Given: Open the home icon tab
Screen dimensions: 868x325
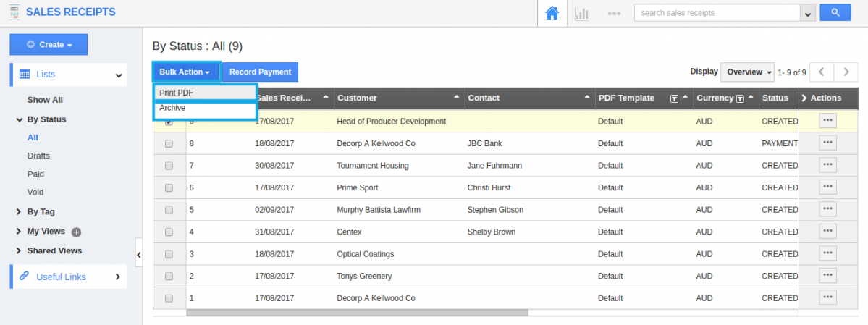Looking at the screenshot, I should tap(552, 13).
